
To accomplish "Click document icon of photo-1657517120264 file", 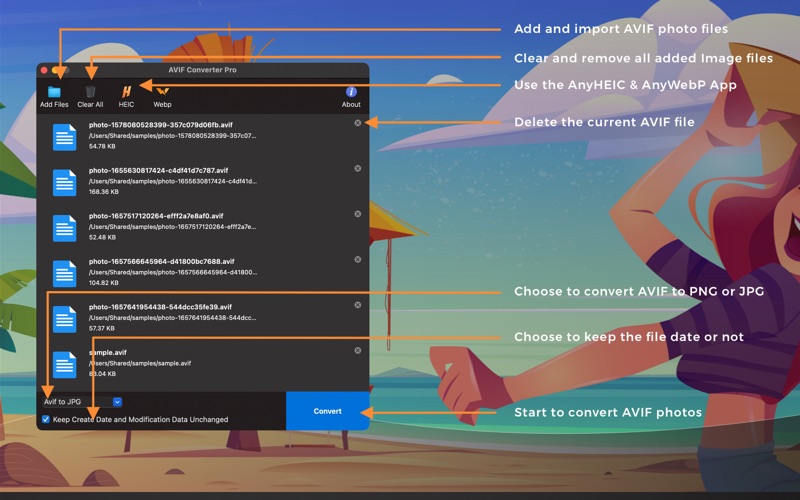I will (x=64, y=228).
